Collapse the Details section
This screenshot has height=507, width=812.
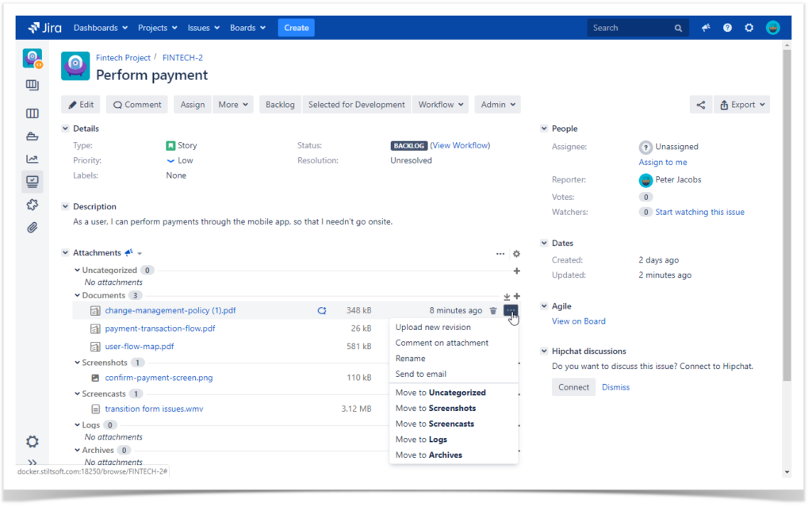[65, 128]
